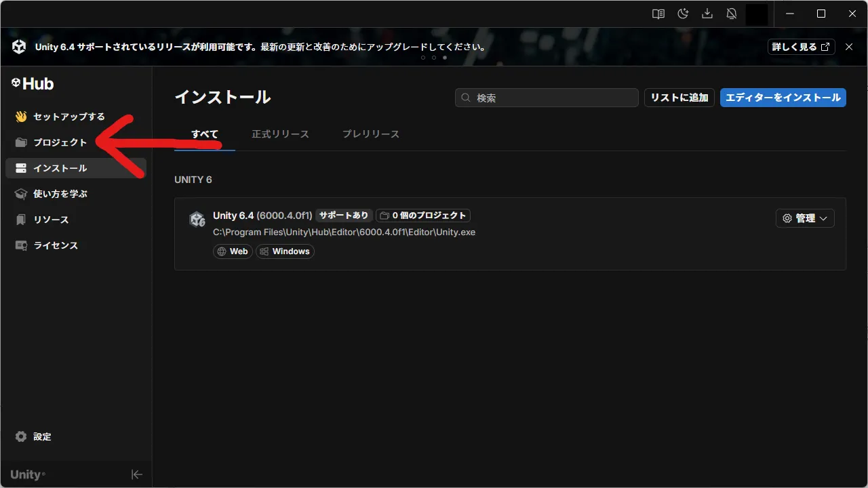868x488 pixels.
Task: Click the Unity 6.4 cube version icon
Action: coord(197,219)
